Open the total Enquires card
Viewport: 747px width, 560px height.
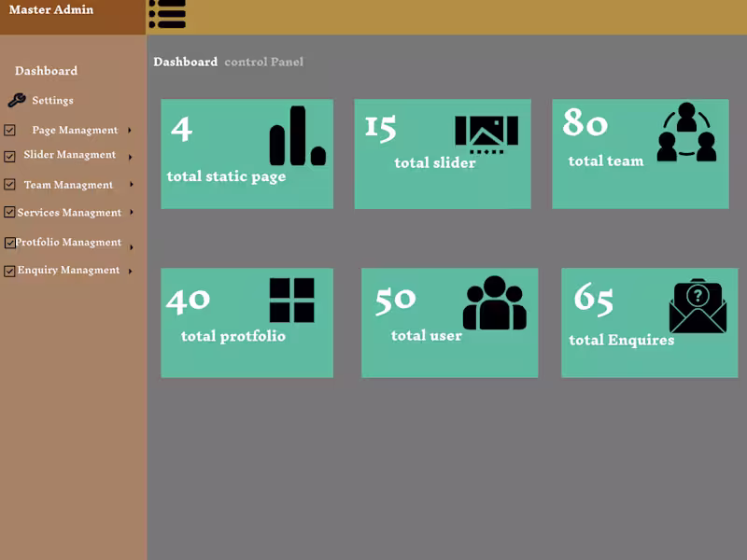tap(650, 323)
